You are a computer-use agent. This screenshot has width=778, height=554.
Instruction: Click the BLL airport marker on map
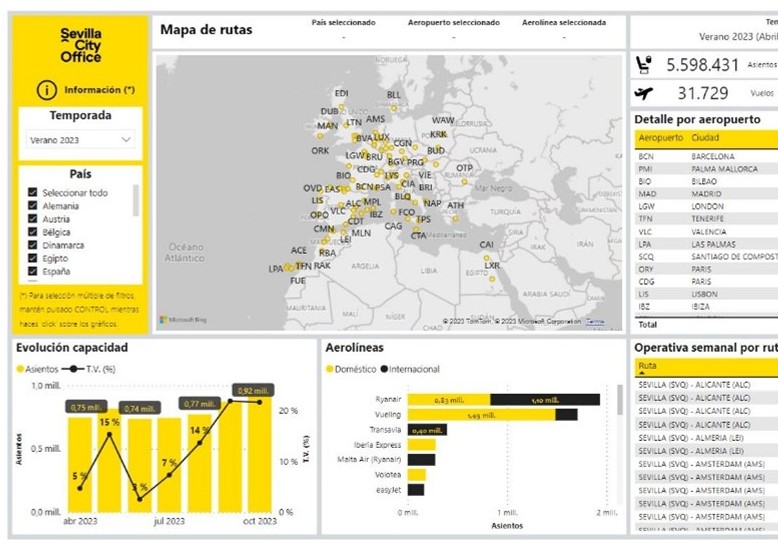pos(393,108)
